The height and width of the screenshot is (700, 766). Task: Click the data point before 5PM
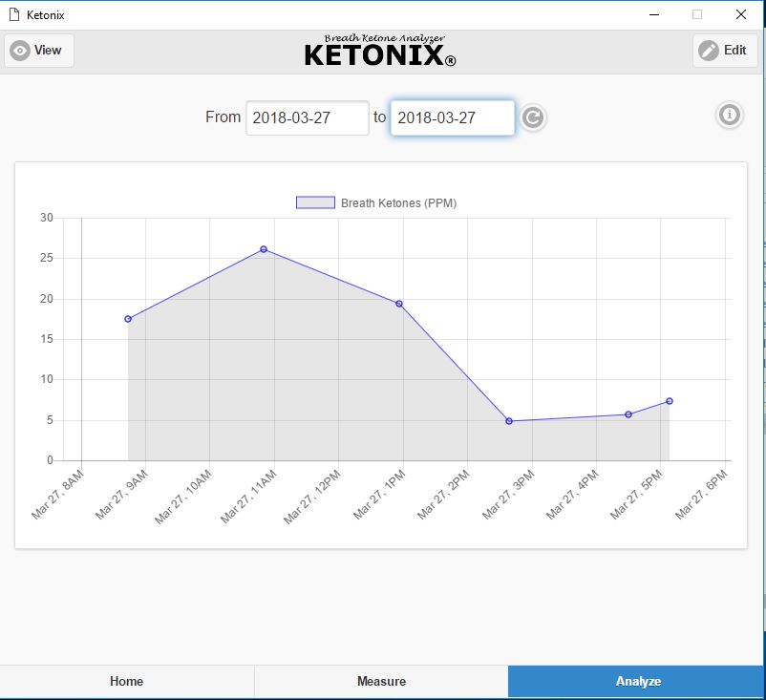[628, 414]
